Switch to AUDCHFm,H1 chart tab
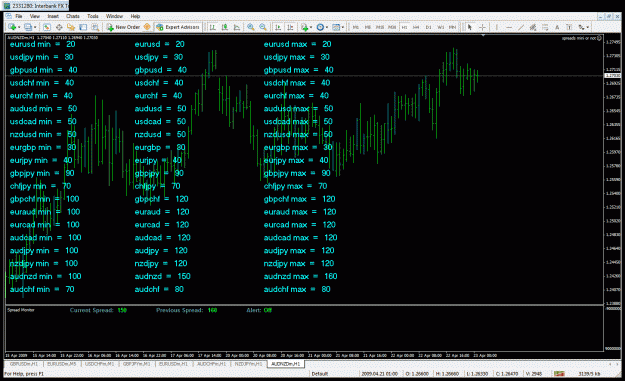The width and height of the screenshot is (625, 381). tap(211, 364)
